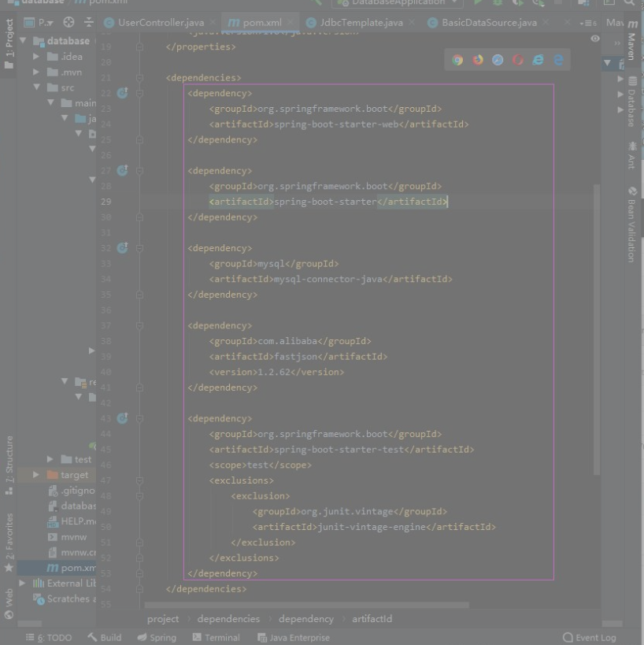Open the Java Enterprise tool window

(294, 638)
